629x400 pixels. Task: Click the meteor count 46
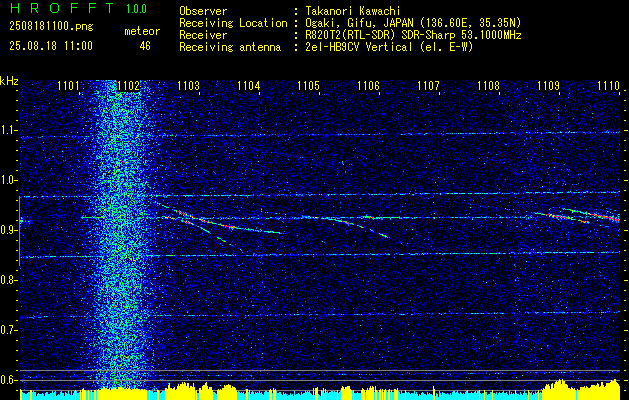click(145, 46)
